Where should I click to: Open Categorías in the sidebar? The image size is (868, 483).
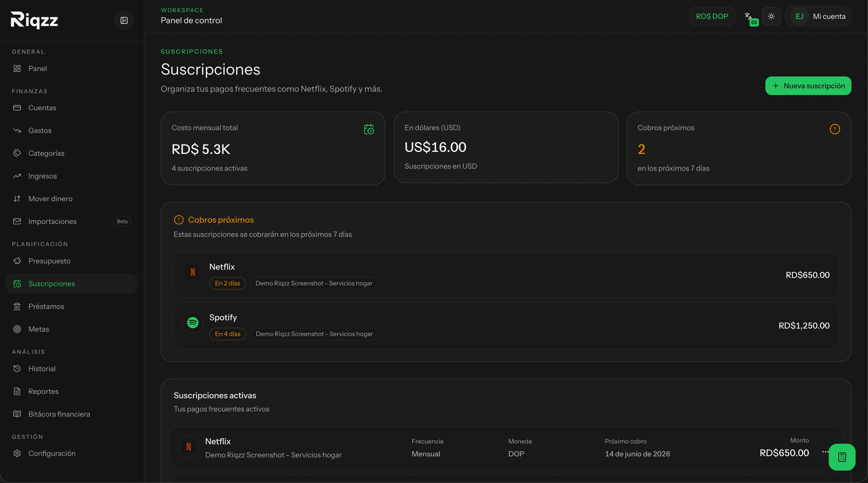coord(71,153)
